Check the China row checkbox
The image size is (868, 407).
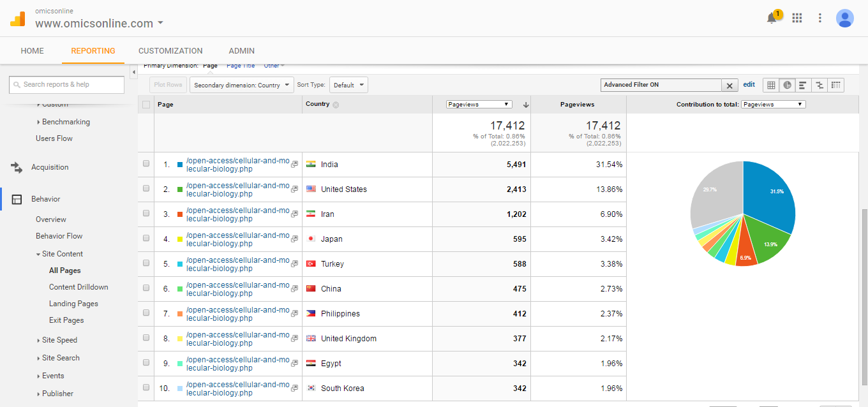[x=146, y=288]
